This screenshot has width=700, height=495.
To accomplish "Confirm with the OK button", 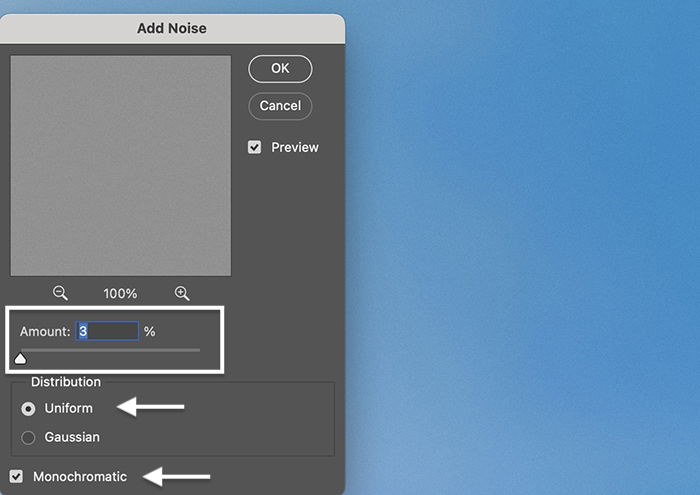I will [x=280, y=69].
